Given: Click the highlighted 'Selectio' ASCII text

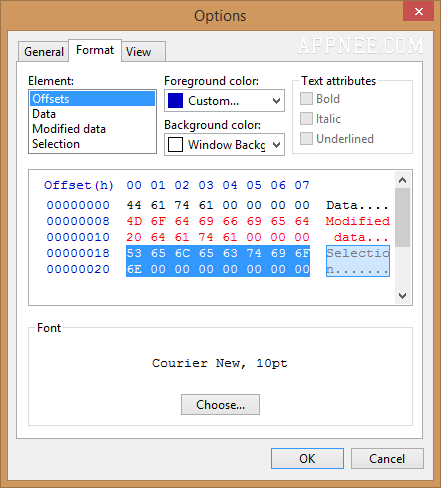Looking at the screenshot, I should (x=358, y=253).
